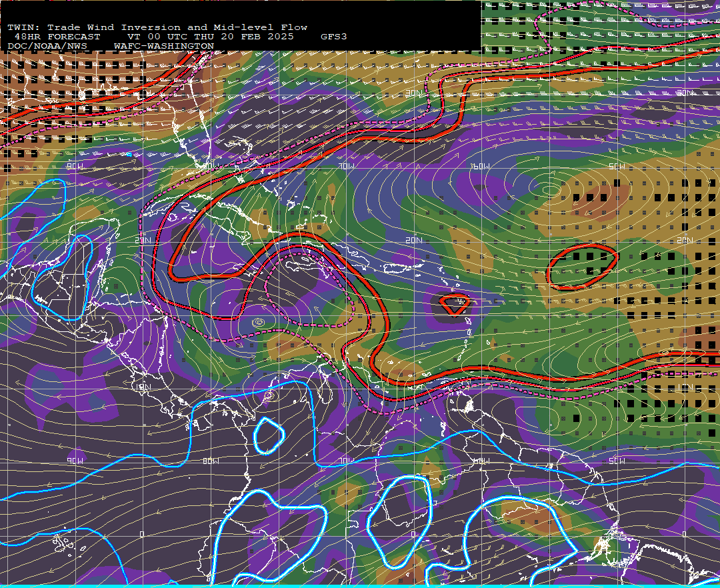Click the upper-row '70W' longitude label
The height and width of the screenshot is (588, 720).
[347, 166]
